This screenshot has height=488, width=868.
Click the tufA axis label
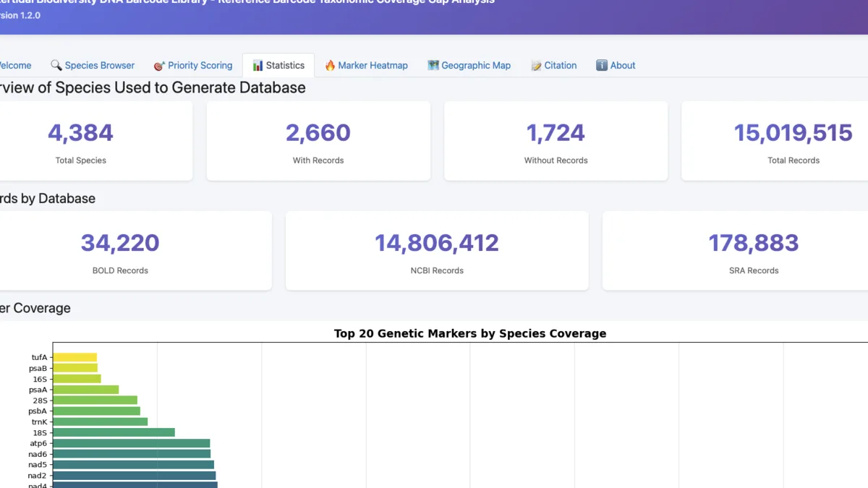pos(39,357)
